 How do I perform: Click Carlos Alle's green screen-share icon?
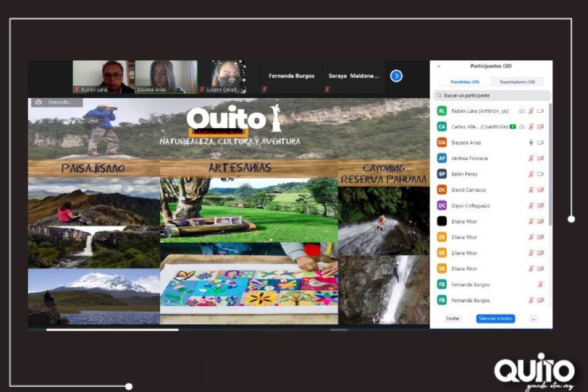coord(512,126)
